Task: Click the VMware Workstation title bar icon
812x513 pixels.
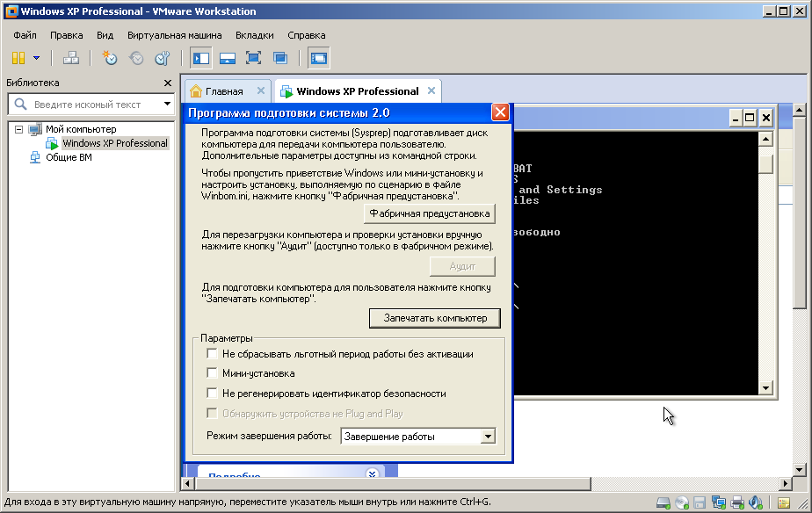Action: coord(11,11)
